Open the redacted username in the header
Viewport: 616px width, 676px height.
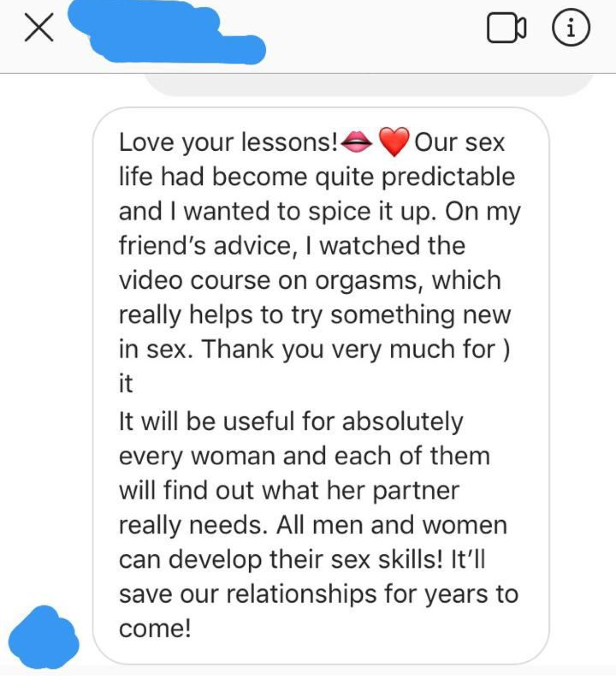pos(167,31)
